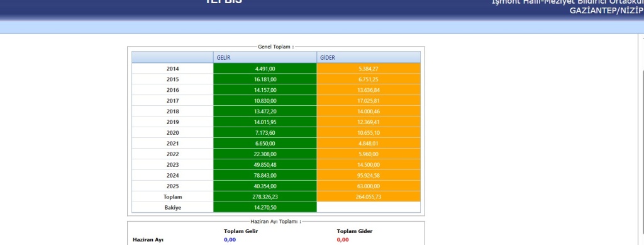Click income value 13.472,20 for 2018
The height and width of the screenshot is (245, 644).
pyautogui.click(x=265, y=111)
